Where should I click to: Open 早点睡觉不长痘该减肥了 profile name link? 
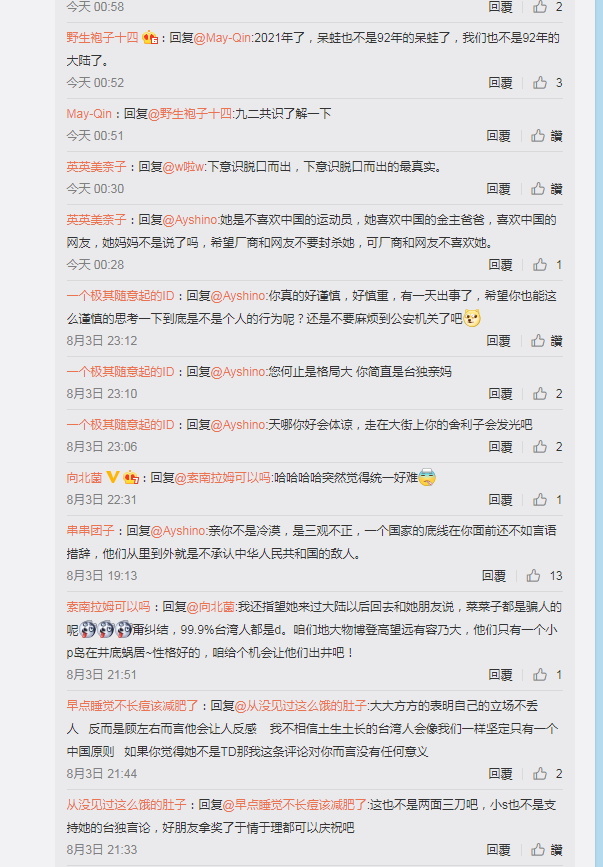point(132,706)
